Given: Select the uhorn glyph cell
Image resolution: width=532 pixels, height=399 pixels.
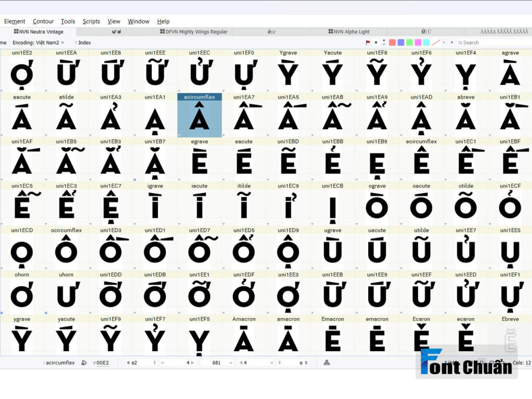Looking at the screenshot, I should coord(66,292).
